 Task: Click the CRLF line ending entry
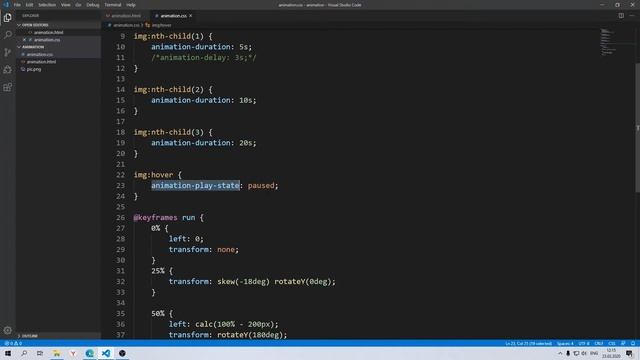pyautogui.click(x=599, y=343)
